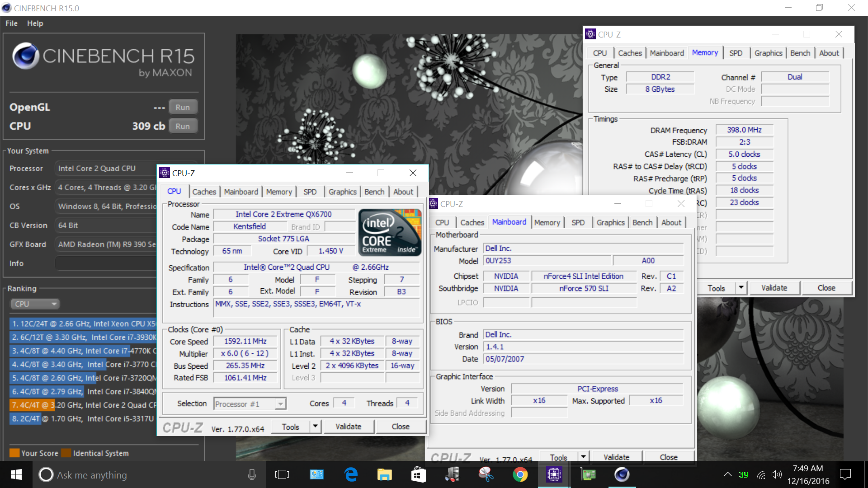Select ranking entry Core i7-4770K
This screenshot has width=868, height=488.
[x=83, y=351]
